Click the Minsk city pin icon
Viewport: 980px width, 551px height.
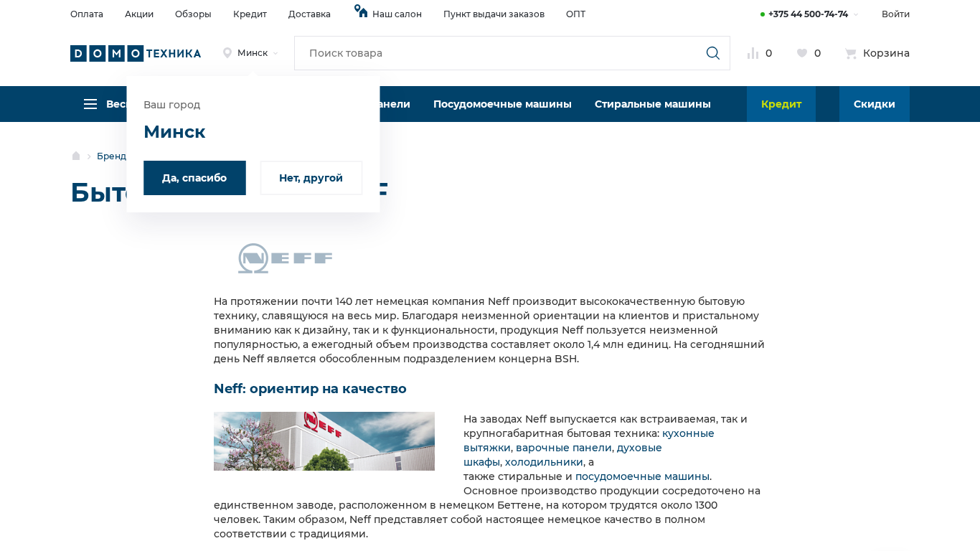227,53
